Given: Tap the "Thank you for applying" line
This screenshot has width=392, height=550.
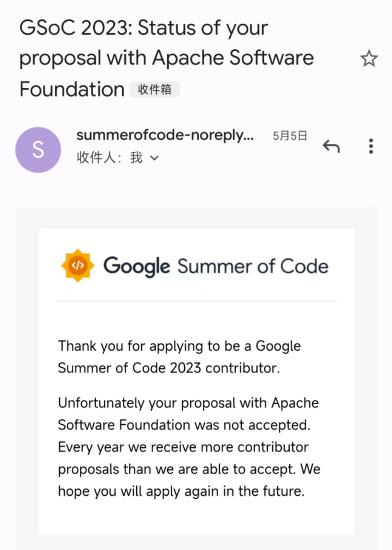Looking at the screenshot, I should [179, 346].
